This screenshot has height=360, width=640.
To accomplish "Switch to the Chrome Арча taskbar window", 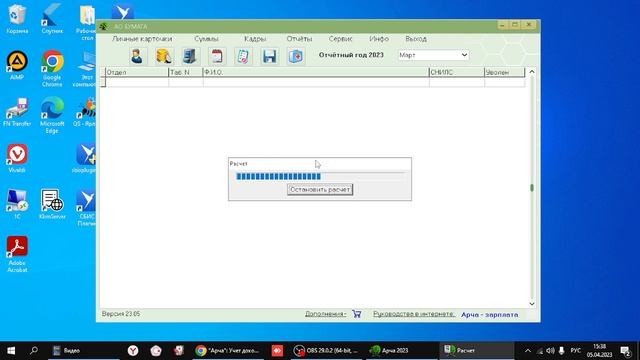I will (x=227, y=351).
